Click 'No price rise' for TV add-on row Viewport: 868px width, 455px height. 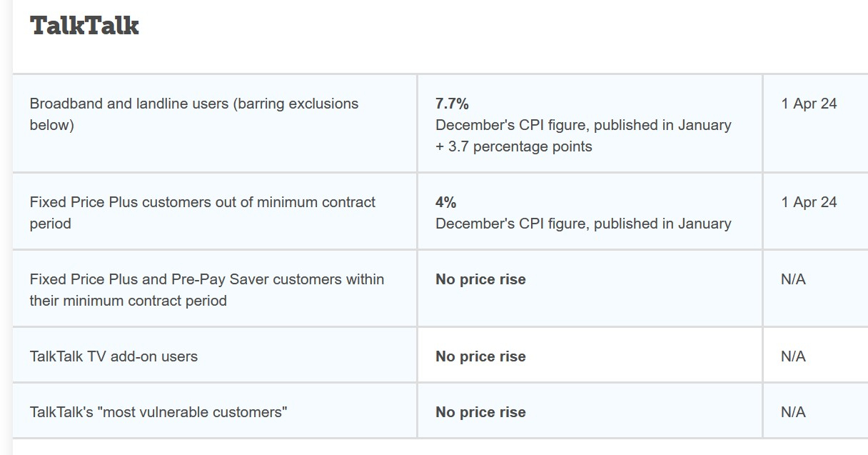point(480,356)
